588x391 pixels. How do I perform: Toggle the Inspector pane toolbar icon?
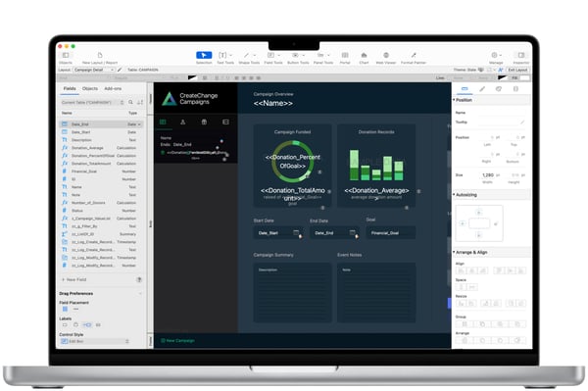pos(521,55)
